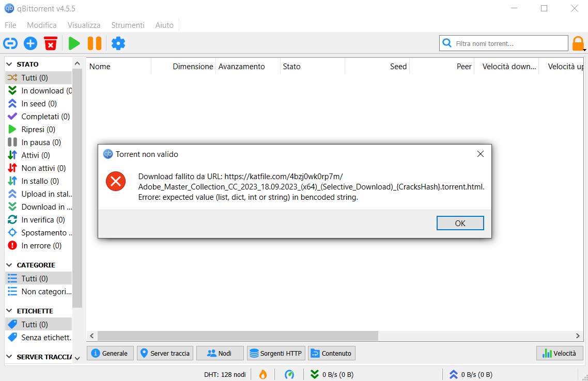Select the 'Download in ...' stalled filter

(39, 207)
